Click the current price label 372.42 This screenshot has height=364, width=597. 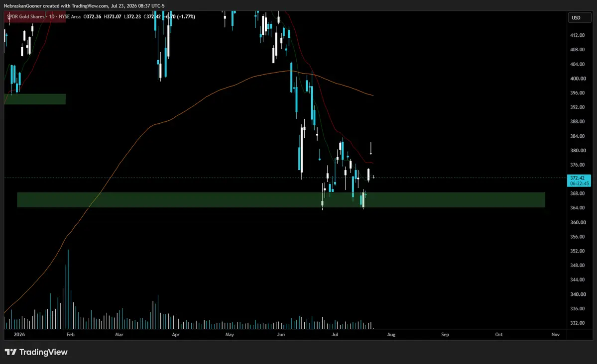(577, 178)
